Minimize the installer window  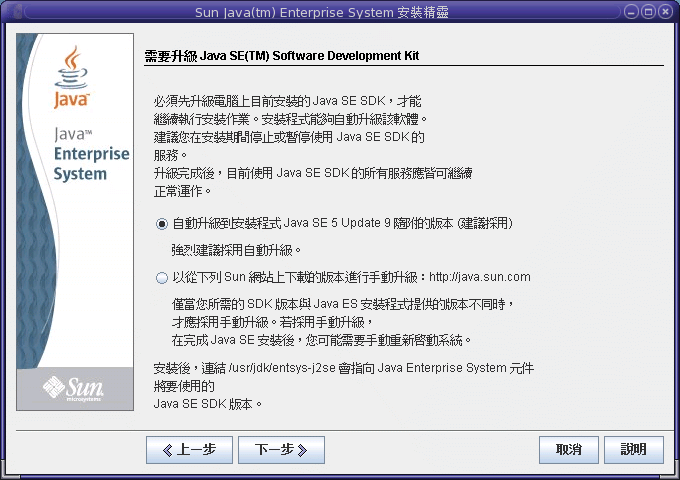point(631,12)
